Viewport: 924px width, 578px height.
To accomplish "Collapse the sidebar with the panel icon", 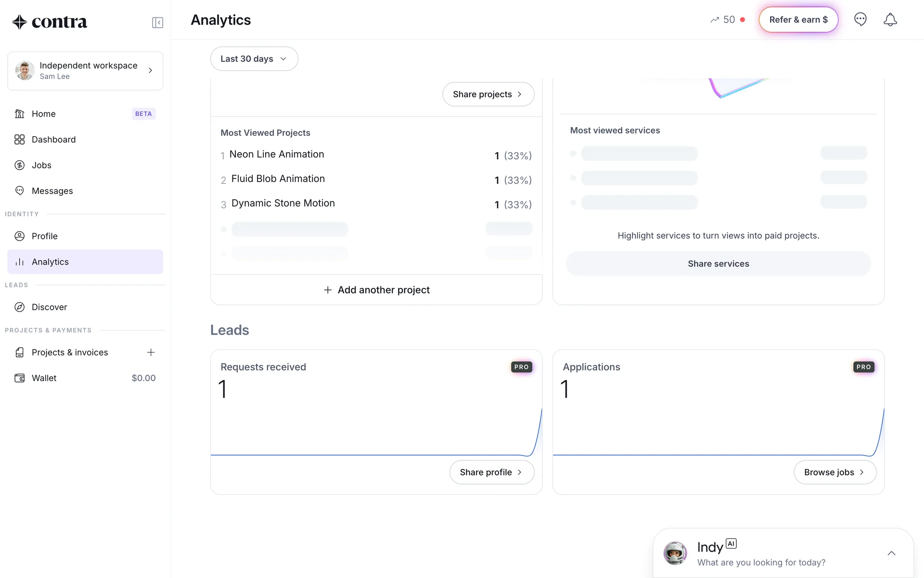I will pos(157,23).
